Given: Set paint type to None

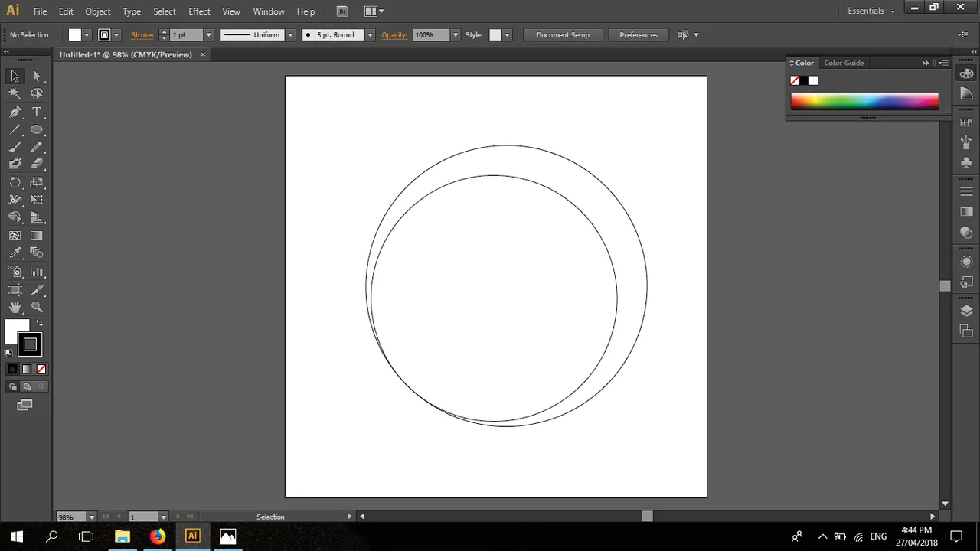Looking at the screenshot, I should (x=41, y=369).
